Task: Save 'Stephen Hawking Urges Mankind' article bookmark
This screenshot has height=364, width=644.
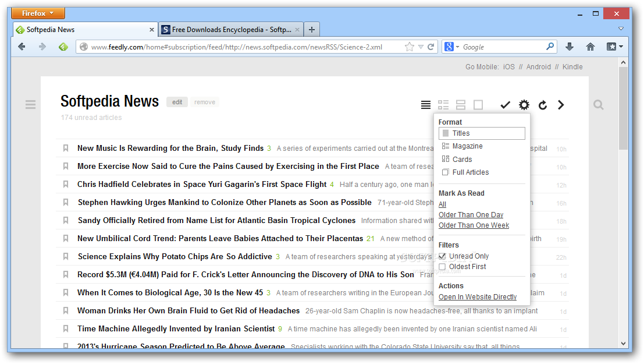Action: (66, 202)
